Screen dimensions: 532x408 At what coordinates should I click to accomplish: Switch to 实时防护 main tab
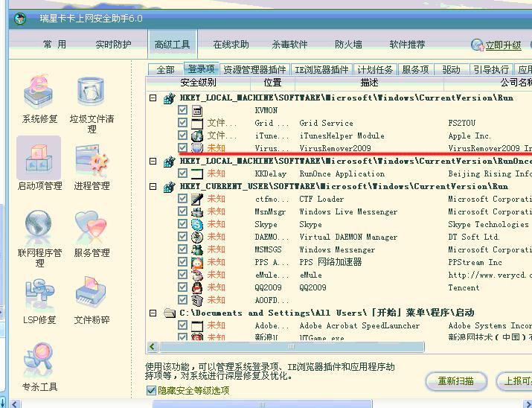click(x=113, y=45)
